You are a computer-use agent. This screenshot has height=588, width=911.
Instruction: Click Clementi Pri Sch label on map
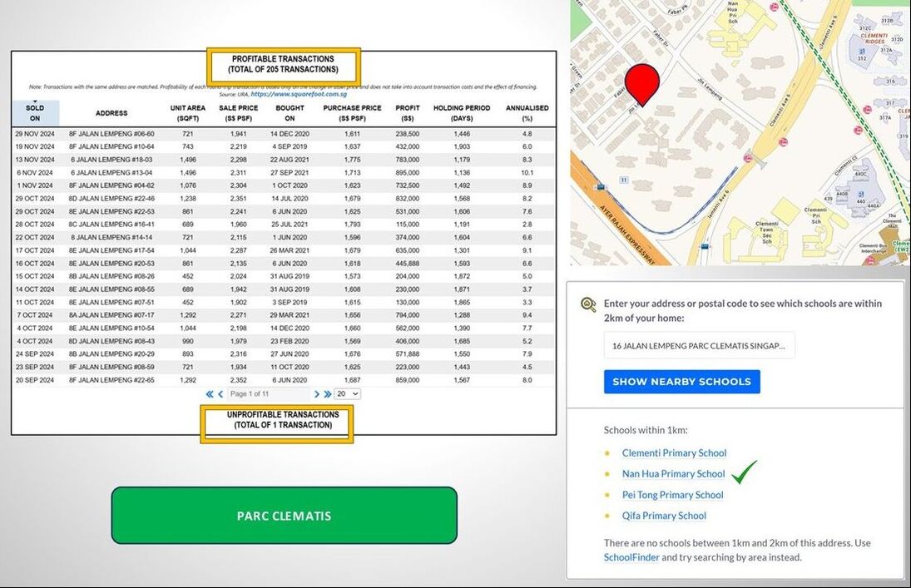pos(815,215)
